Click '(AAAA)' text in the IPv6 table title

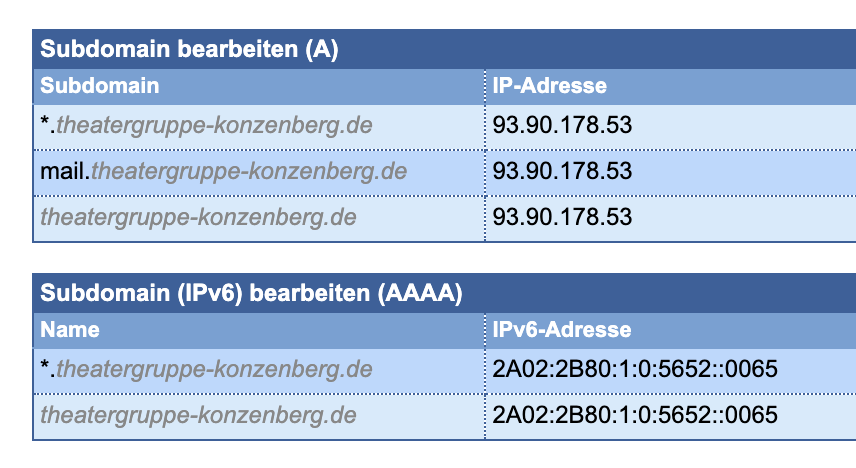pyautogui.click(x=420, y=293)
